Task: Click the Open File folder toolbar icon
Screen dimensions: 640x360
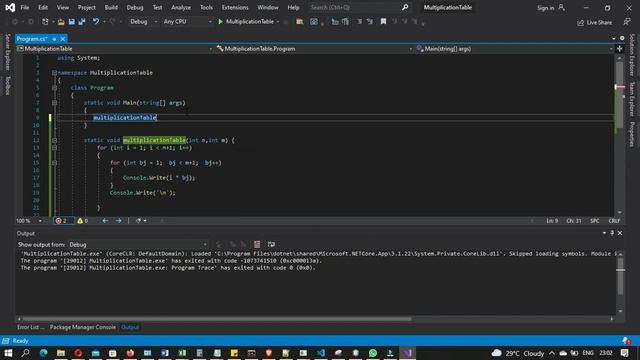Action: tap(61, 22)
